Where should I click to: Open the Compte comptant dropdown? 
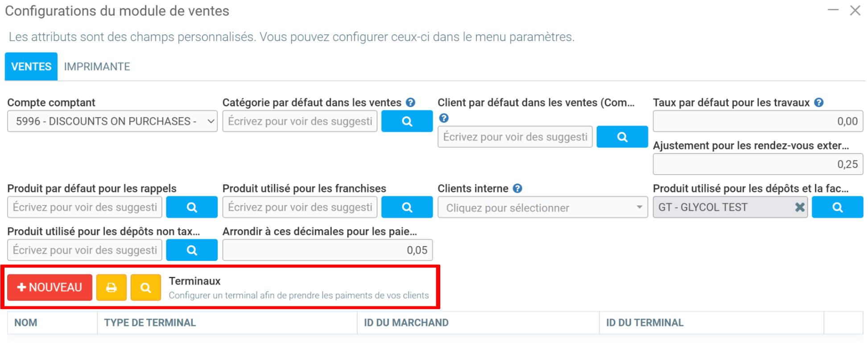(x=112, y=121)
